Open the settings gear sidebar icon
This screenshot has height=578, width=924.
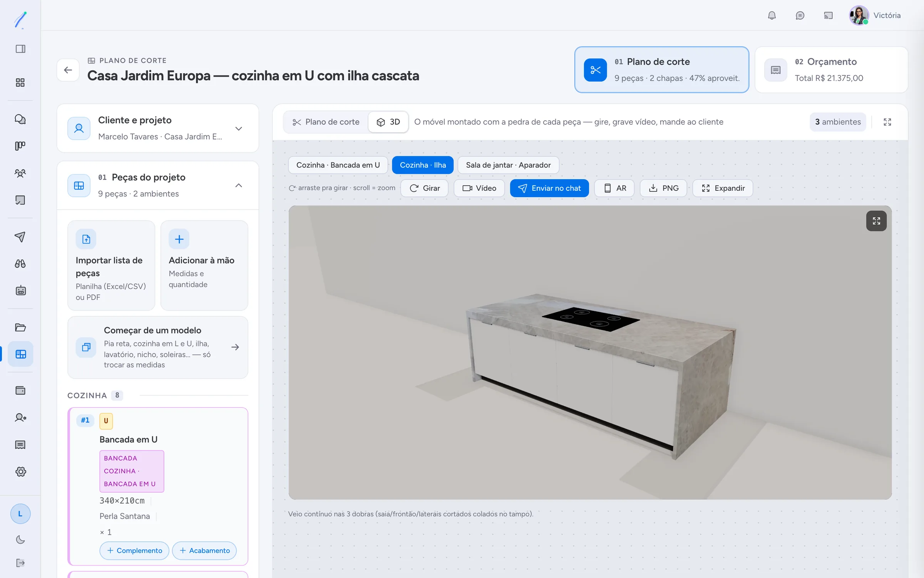pyautogui.click(x=20, y=472)
